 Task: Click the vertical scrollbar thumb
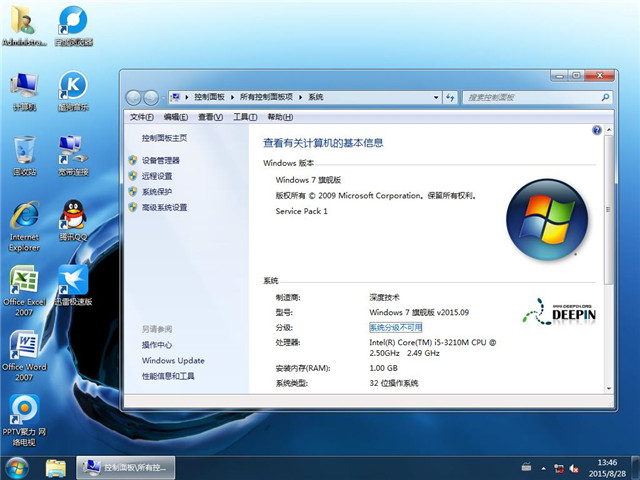click(609, 210)
